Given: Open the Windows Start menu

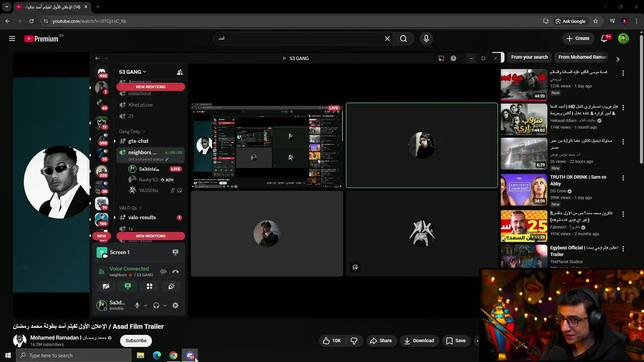Looking at the screenshot, I should tap(8, 355).
